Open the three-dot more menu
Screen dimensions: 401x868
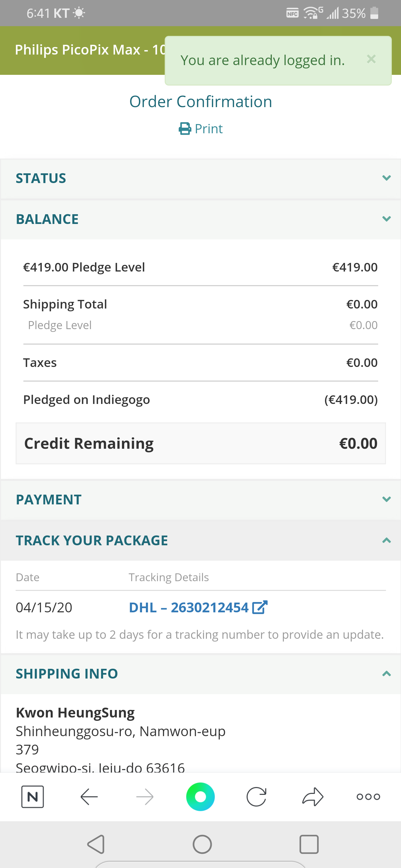pyautogui.click(x=368, y=797)
